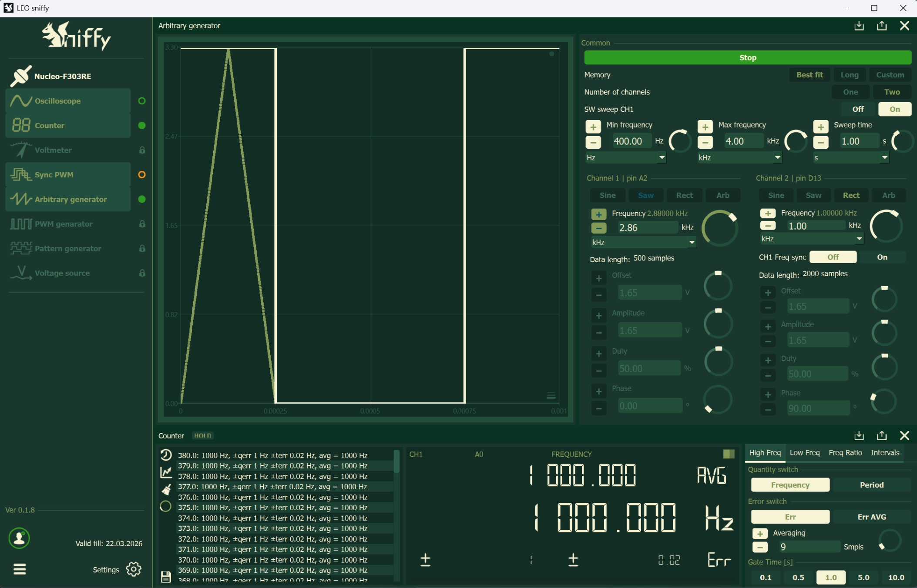Image resolution: width=917 pixels, height=588 pixels.
Task: Open the Min frequency Hz unit dropdown
Action: click(662, 157)
